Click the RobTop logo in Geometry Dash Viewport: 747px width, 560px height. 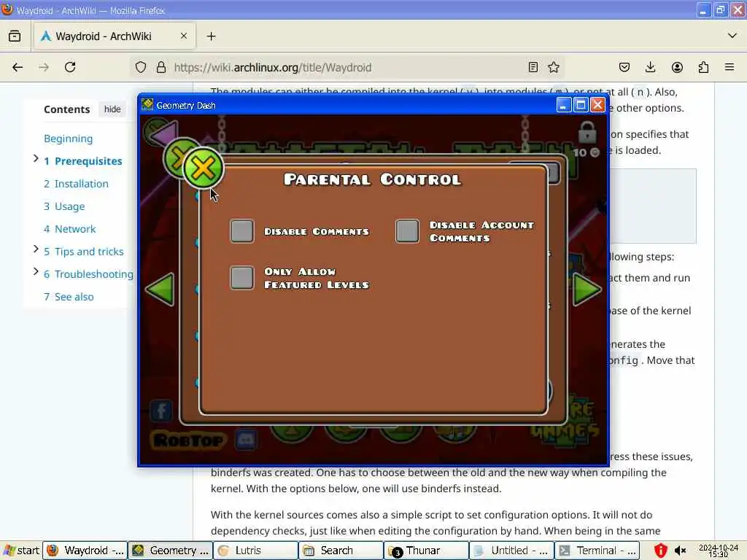coord(189,440)
